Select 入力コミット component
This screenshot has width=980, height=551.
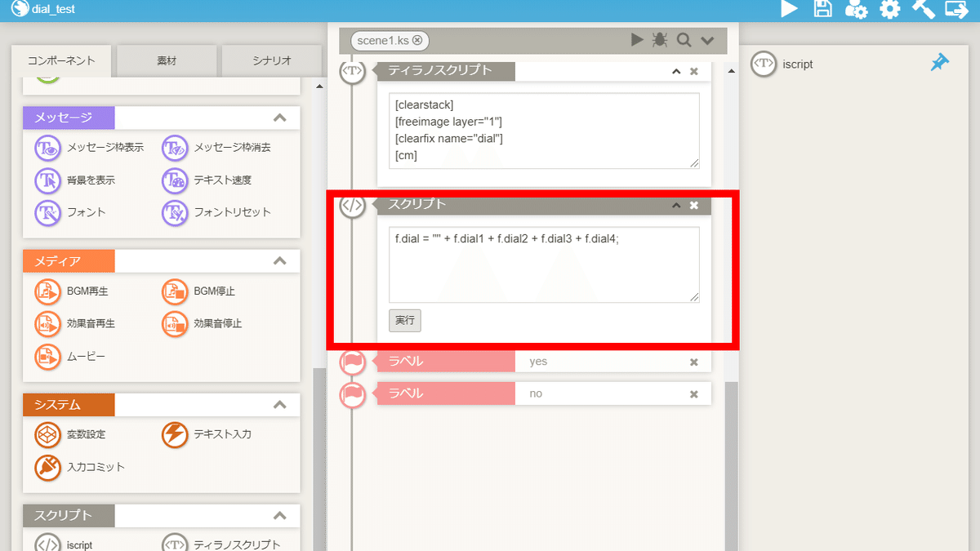(x=80, y=467)
